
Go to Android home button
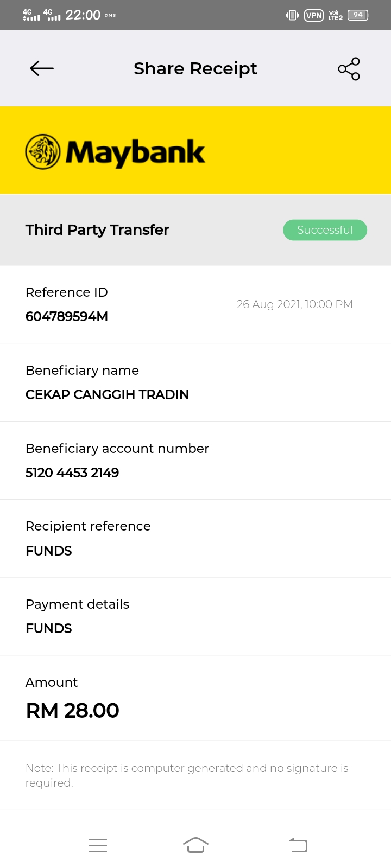[195, 845]
